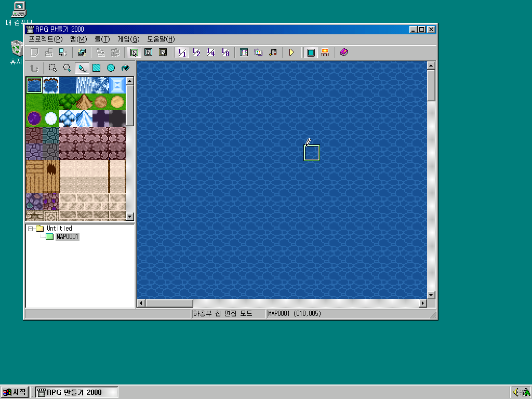
Task: Open the 맵(M) menu
Action: (79, 39)
